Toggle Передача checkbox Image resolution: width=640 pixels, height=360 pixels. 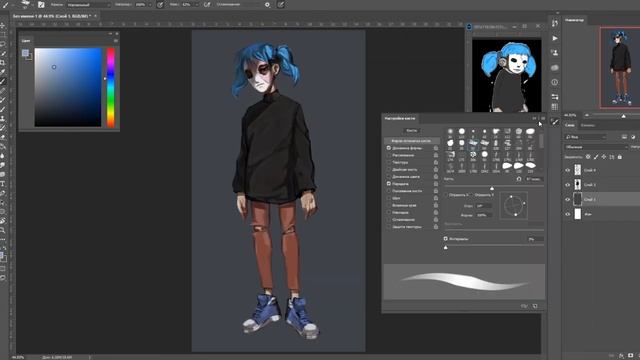coord(389,184)
